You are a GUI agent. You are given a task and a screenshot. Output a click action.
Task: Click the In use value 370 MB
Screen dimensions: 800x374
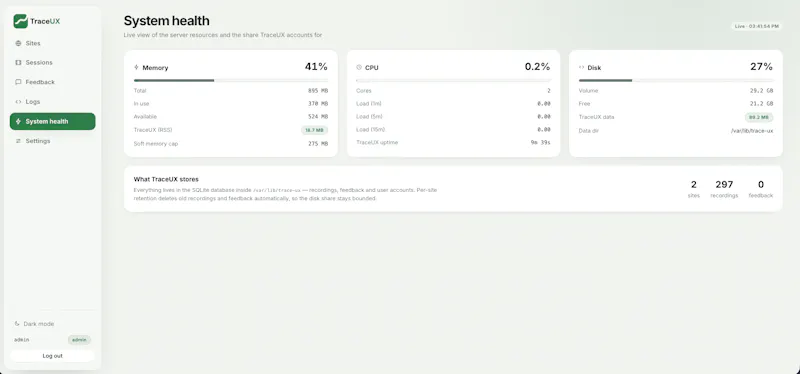tap(318, 104)
